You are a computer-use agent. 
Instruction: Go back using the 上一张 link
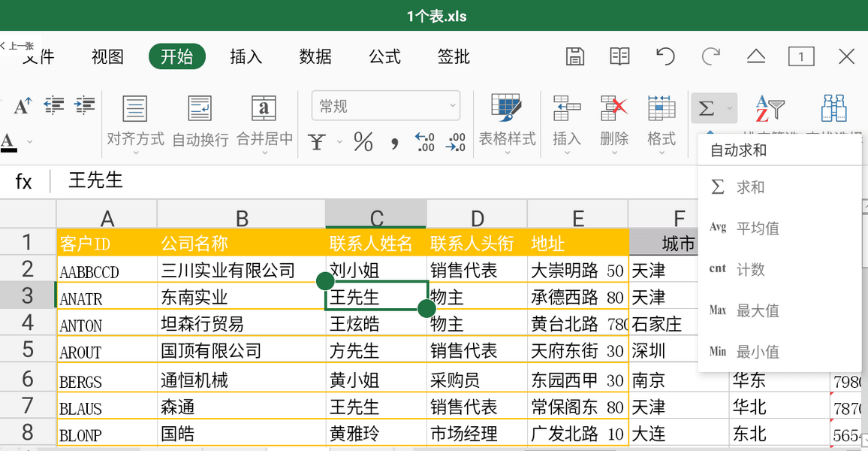(19, 45)
